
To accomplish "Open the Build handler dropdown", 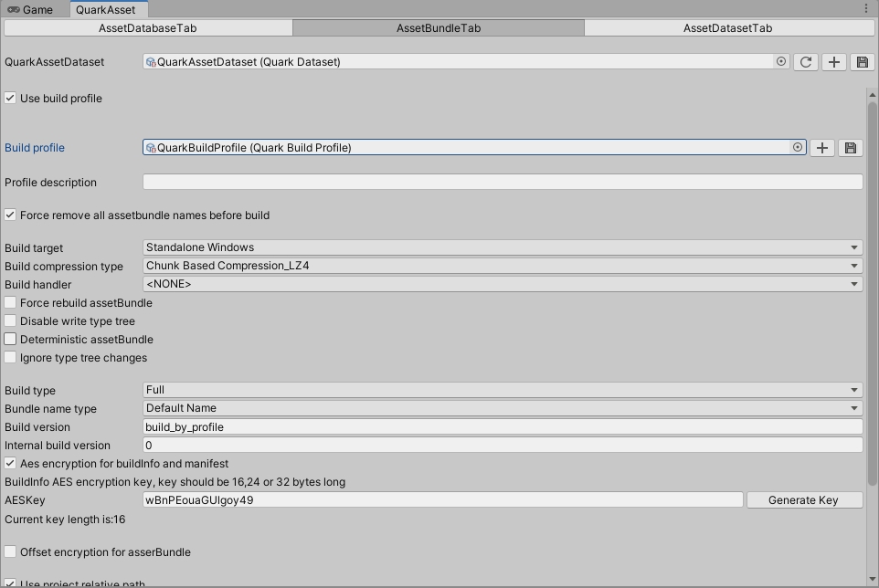I will (503, 284).
